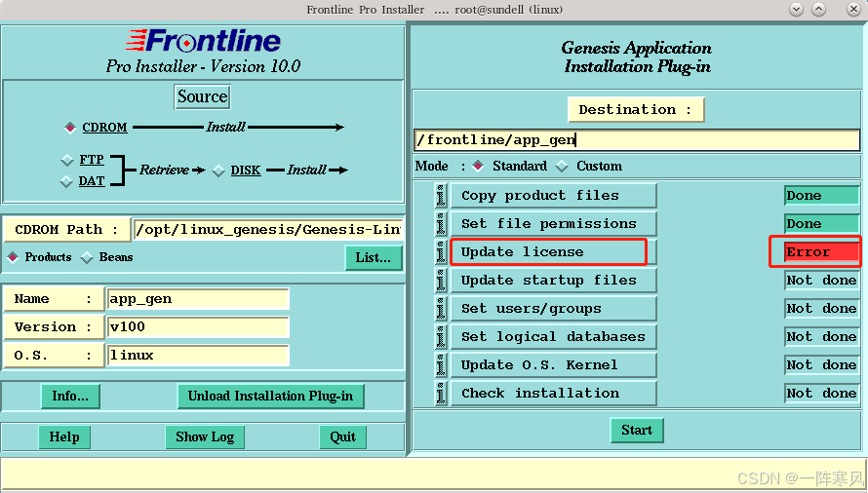Click the Set file permissions step
Screen dimensions: 868x493
coord(554,223)
